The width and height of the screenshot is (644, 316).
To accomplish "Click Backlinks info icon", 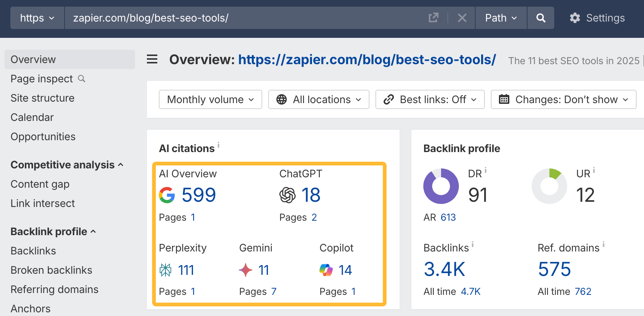I will [x=473, y=244].
